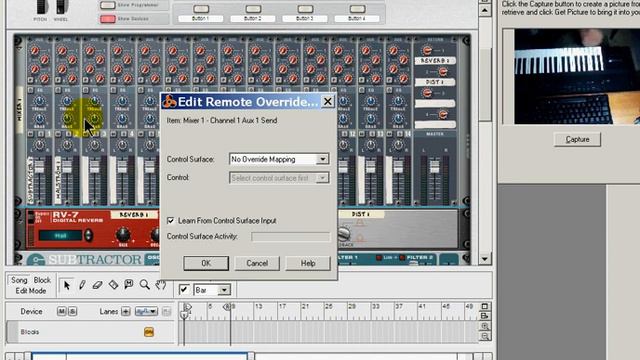Click the Blocks track name
Screen dimensions: 640x360
30,332
